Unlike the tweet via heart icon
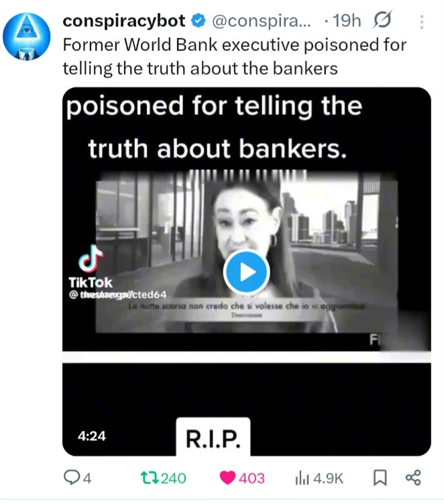444x504 pixels. click(x=227, y=478)
